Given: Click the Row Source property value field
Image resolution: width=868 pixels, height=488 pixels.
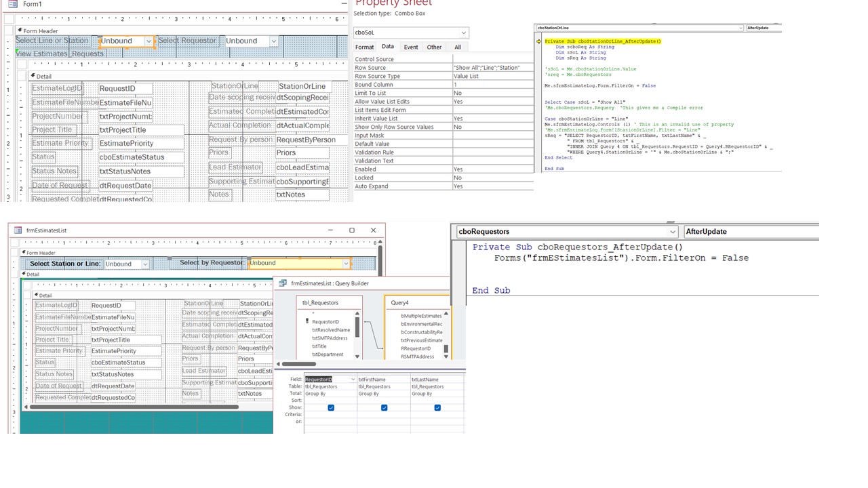Looking at the screenshot, I should coord(492,68).
